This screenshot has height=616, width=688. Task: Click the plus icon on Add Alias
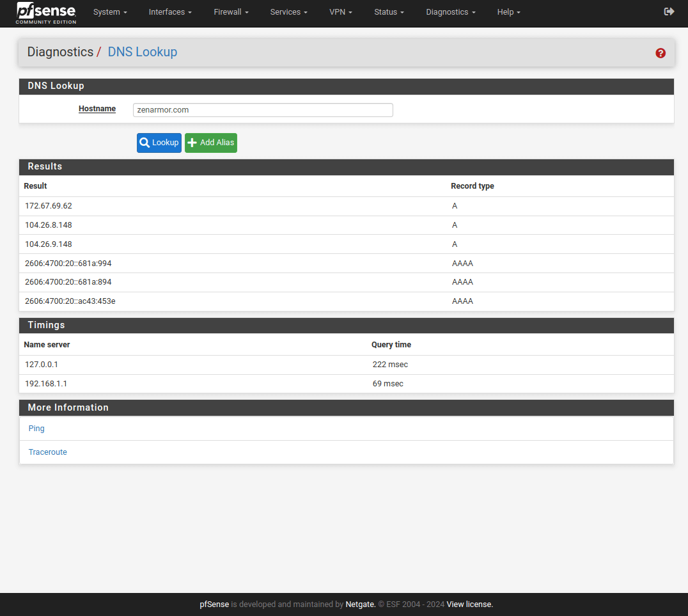(192, 143)
